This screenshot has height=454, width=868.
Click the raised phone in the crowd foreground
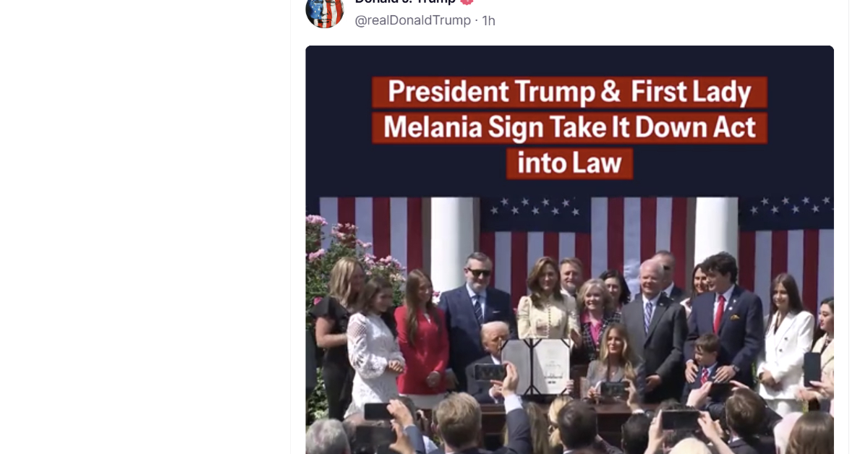pos(490,372)
